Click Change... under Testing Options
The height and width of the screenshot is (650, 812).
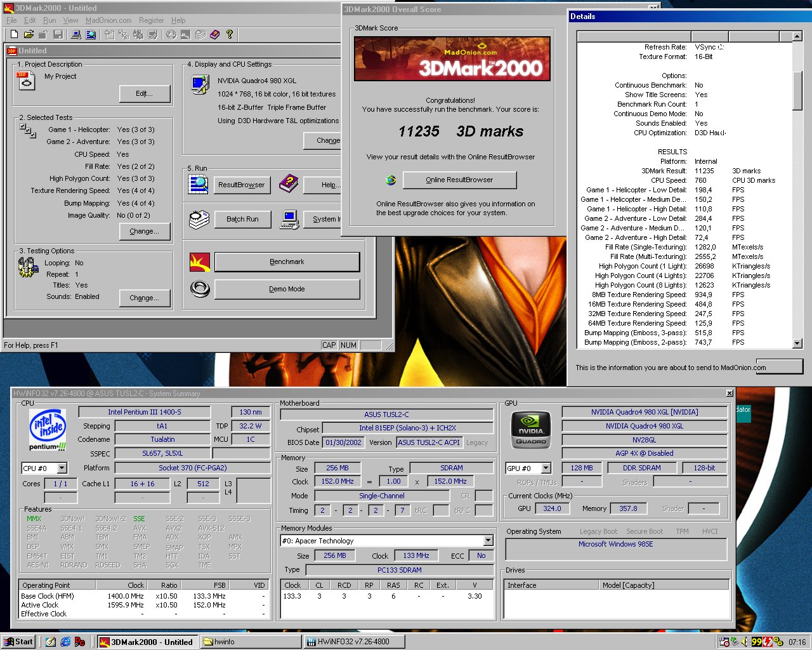point(145,298)
